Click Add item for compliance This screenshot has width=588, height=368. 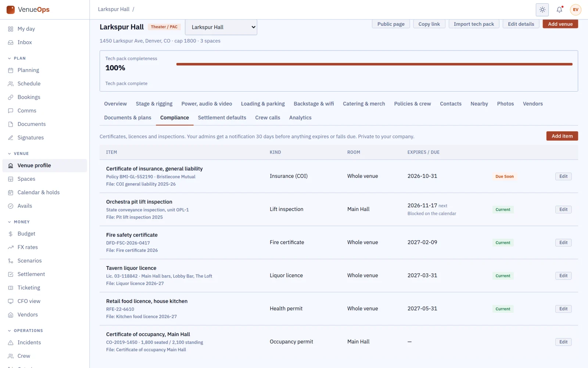click(562, 136)
